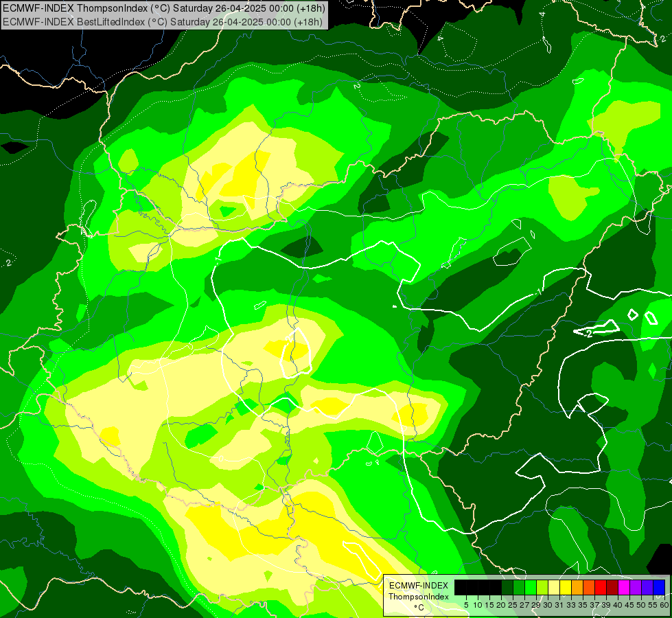
Task: Click the legend tick label 5
Action: coord(466,605)
